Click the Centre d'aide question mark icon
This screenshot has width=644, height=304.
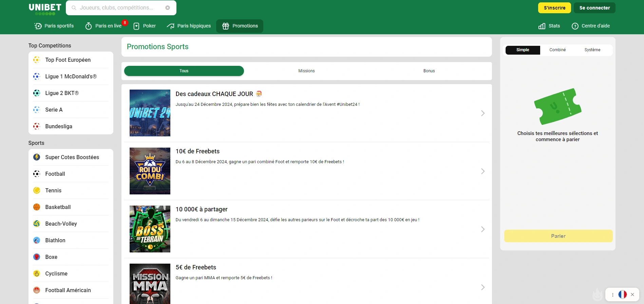(x=575, y=26)
